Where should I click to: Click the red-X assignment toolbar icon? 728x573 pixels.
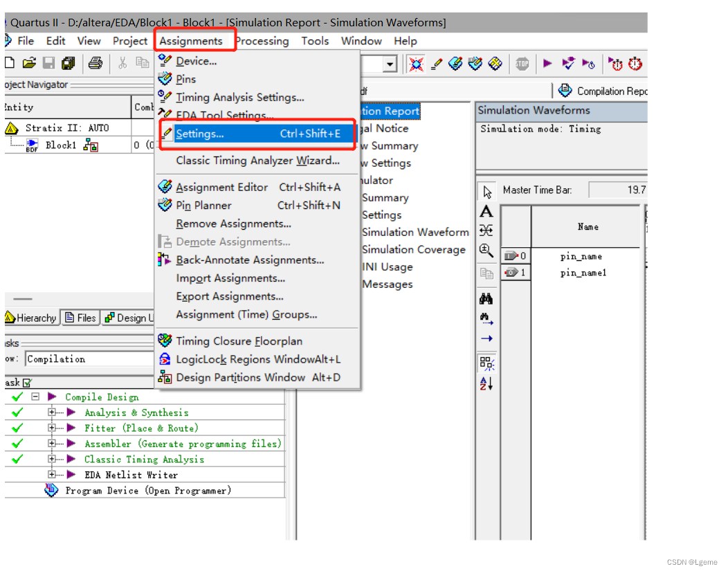tap(416, 64)
